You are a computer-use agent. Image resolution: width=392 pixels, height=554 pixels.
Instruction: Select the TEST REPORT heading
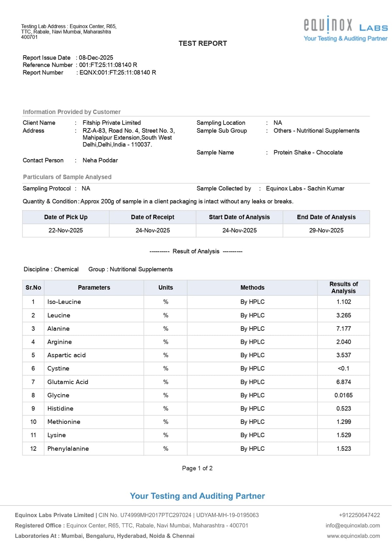203,43
